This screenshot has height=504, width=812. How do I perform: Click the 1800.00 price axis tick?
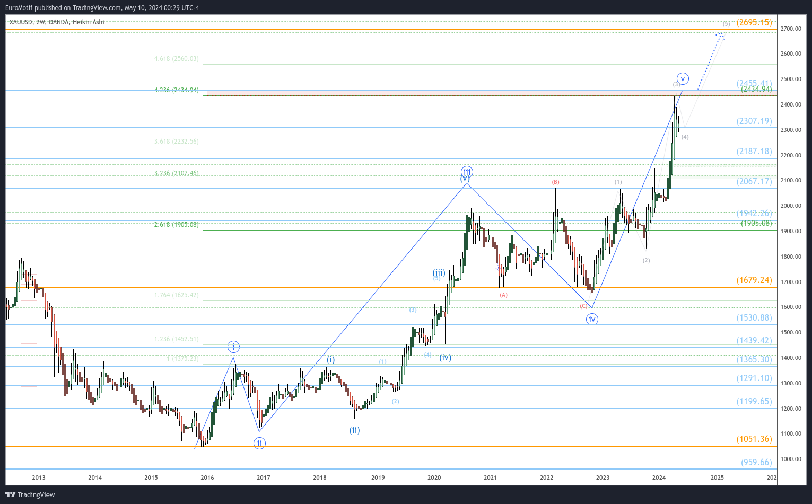point(791,257)
